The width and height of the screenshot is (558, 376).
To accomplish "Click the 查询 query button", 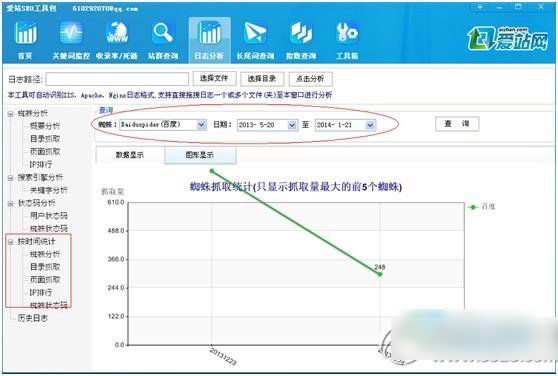I will 457,124.
